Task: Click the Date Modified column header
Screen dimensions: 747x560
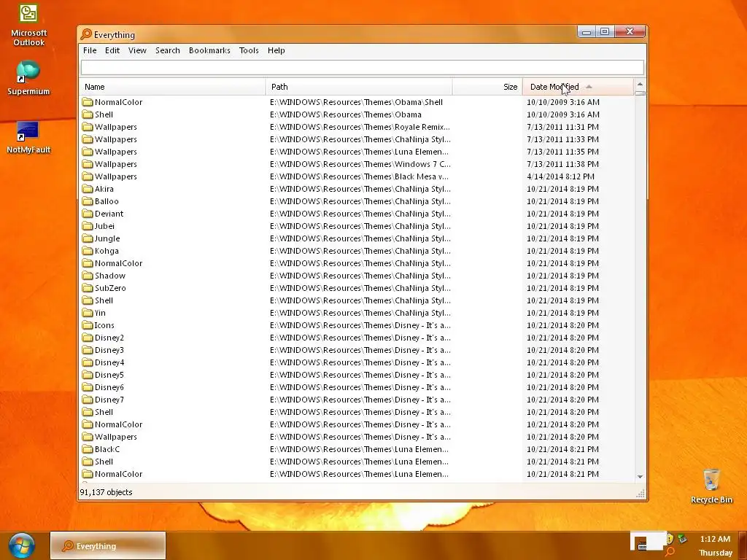Action: coord(578,87)
